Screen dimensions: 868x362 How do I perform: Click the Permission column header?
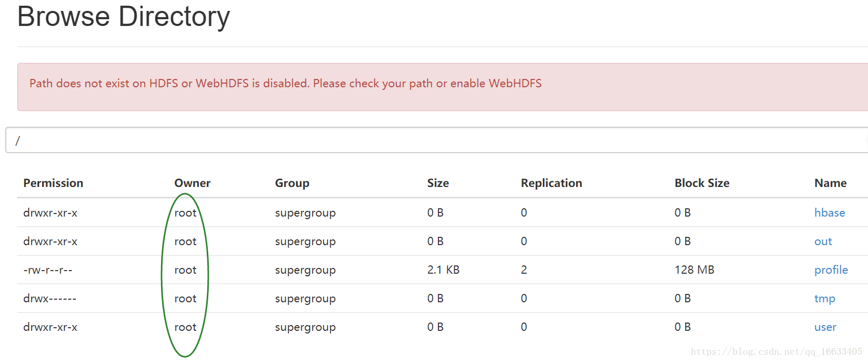point(53,183)
